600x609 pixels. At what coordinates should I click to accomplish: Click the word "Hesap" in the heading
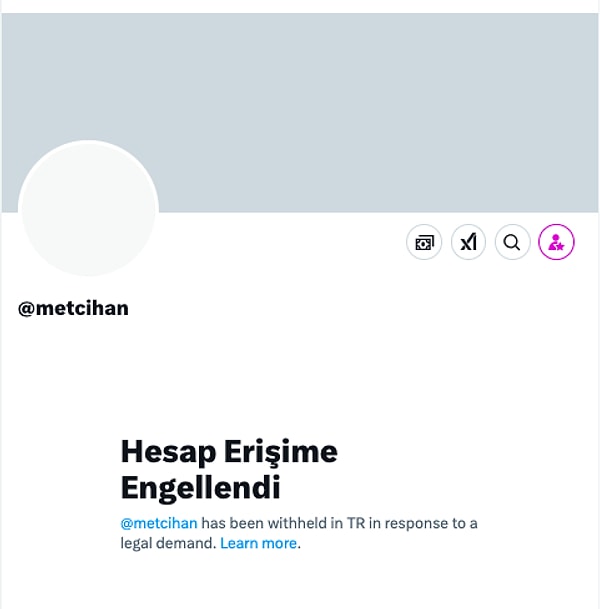click(168, 452)
